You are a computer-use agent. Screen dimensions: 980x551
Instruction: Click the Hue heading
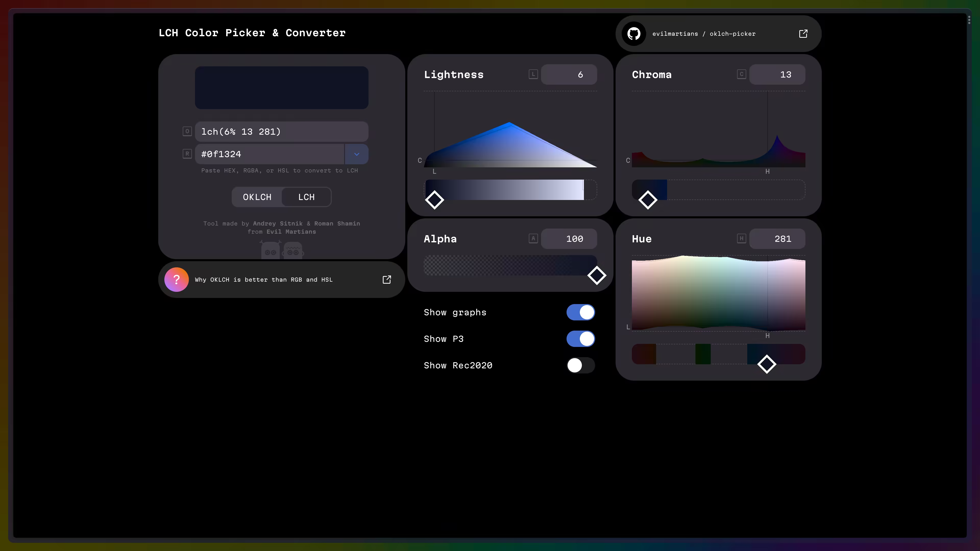tap(641, 239)
